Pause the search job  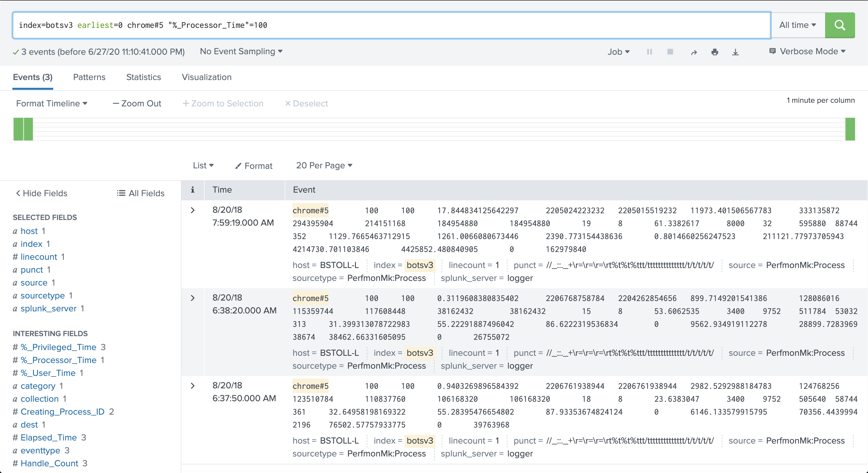[649, 52]
